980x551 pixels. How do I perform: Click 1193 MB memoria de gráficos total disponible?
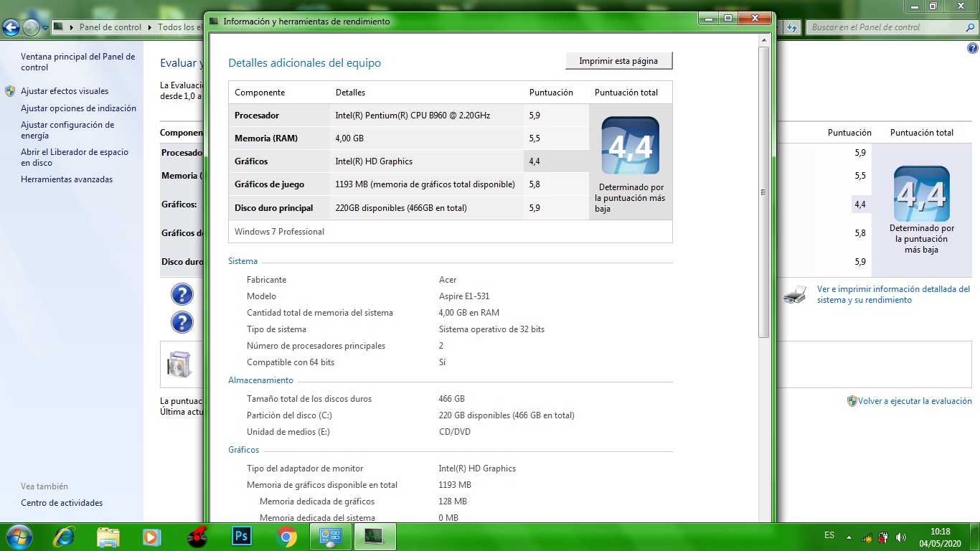pyautogui.click(x=425, y=184)
